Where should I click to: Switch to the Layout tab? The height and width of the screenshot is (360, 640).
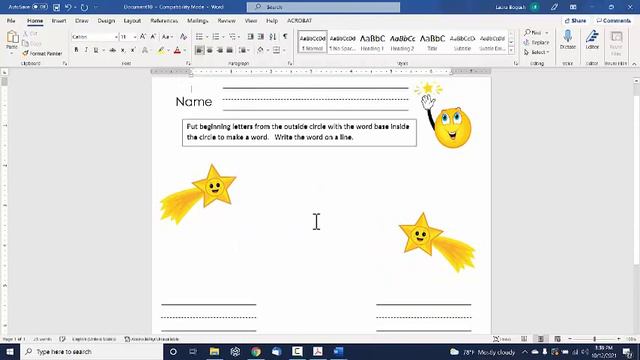132,20
